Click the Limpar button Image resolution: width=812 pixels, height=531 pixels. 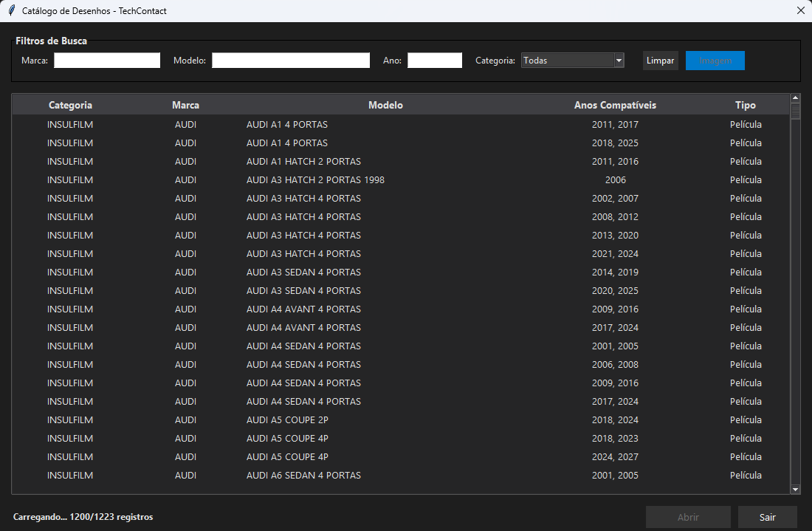pos(660,61)
